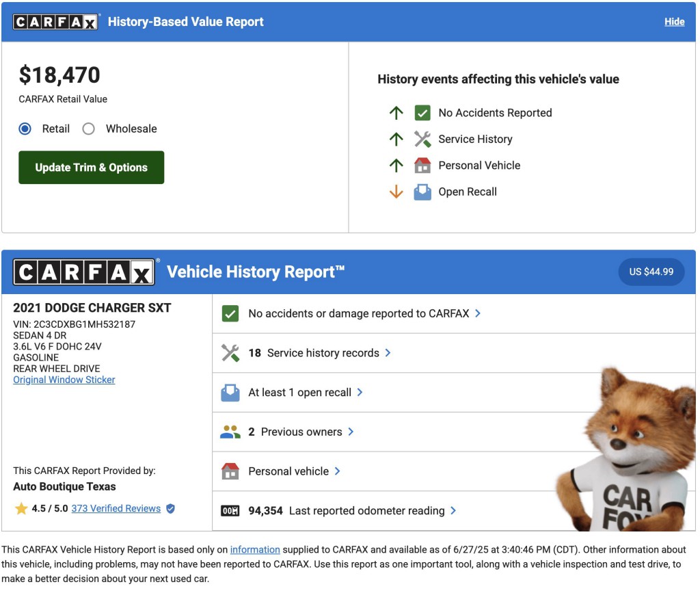The width and height of the screenshot is (700, 591).
Task: Click the green up arrow for Personal Vehicle
Action: coord(396,166)
